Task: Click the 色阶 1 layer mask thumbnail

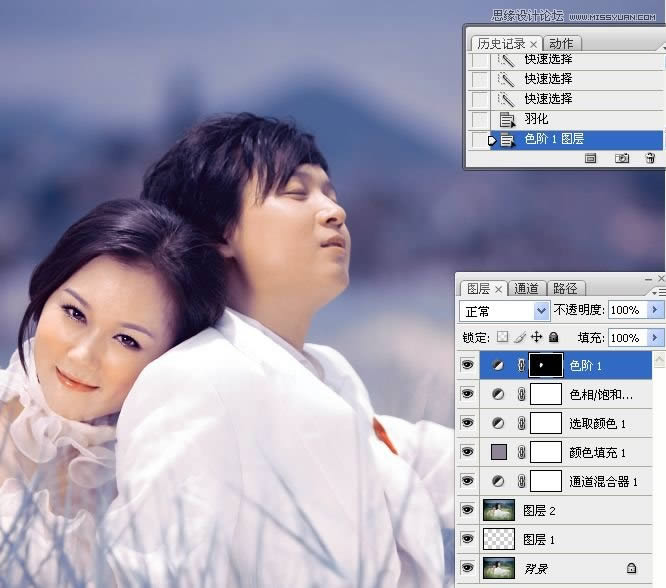Action: pyautogui.click(x=545, y=366)
